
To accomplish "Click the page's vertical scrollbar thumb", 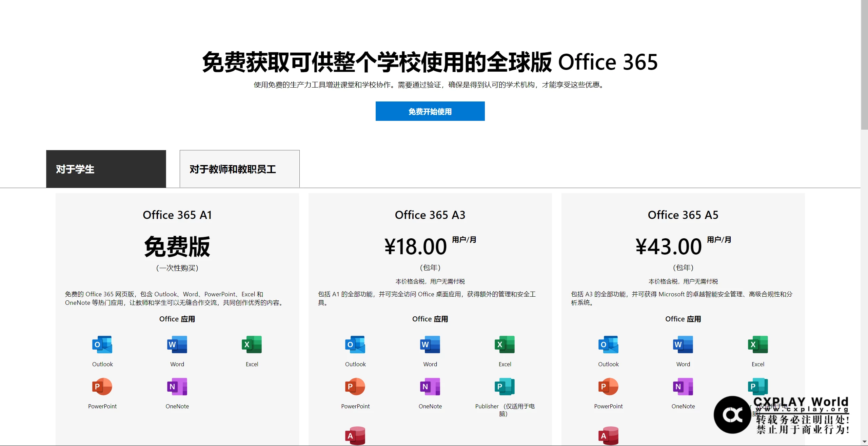I will pyautogui.click(x=864, y=64).
